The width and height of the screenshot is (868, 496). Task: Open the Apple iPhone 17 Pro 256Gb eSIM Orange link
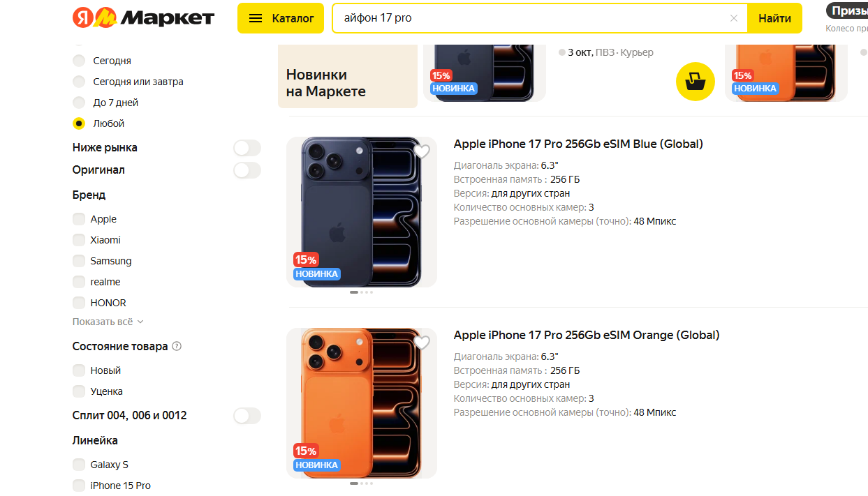[587, 335]
